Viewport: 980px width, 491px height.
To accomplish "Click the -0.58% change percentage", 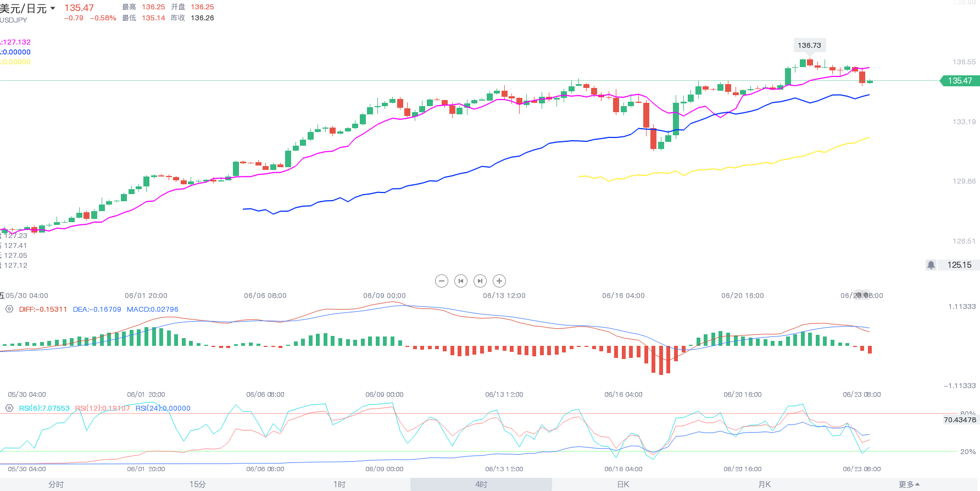I will coord(103,18).
